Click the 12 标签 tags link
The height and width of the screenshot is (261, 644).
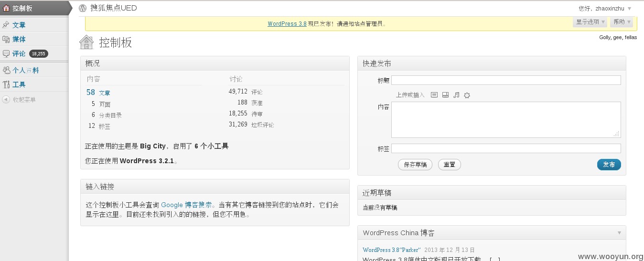click(99, 126)
